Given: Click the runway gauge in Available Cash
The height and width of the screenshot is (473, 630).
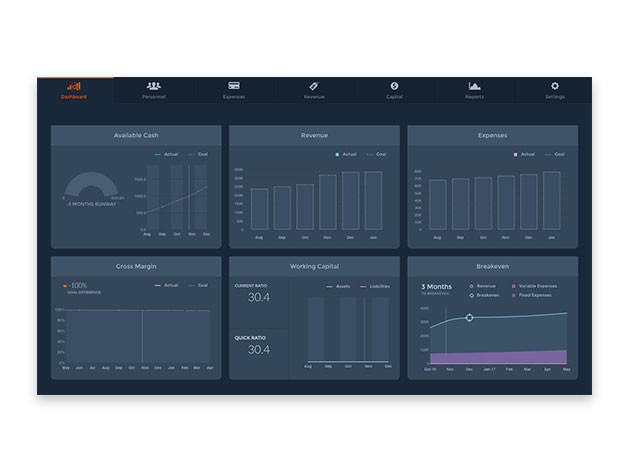Looking at the screenshot, I should 92,184.
